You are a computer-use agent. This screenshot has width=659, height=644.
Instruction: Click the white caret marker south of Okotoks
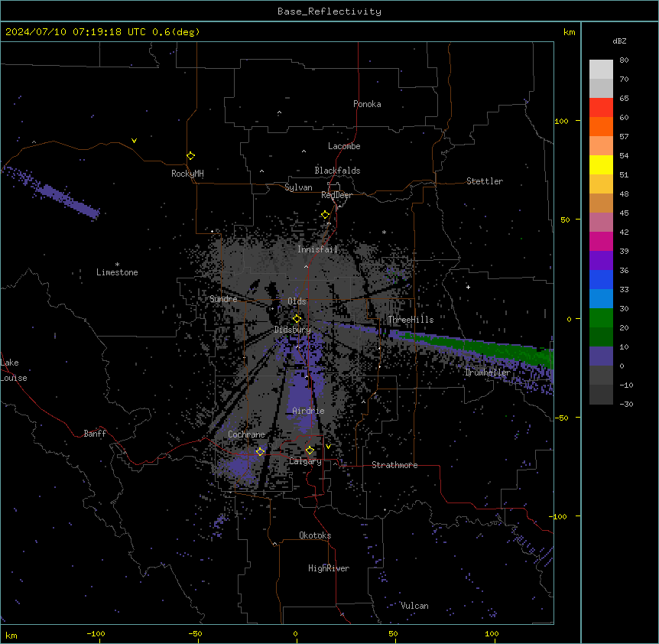275,544
